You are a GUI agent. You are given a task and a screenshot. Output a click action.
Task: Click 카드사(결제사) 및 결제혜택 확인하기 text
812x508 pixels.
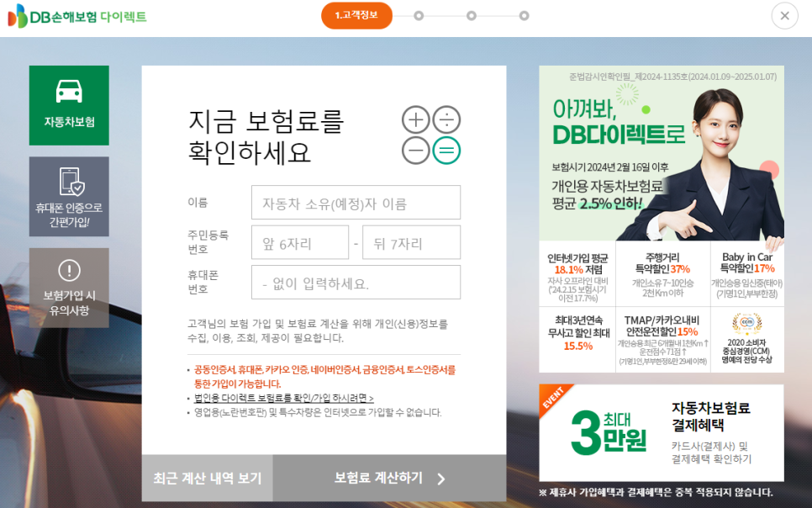click(711, 452)
